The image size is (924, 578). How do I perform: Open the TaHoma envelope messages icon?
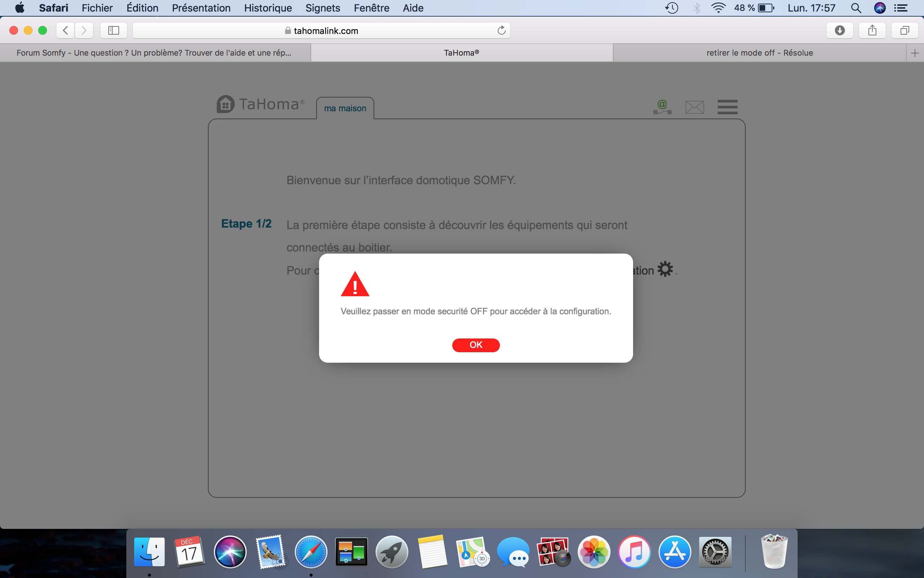[x=694, y=107]
